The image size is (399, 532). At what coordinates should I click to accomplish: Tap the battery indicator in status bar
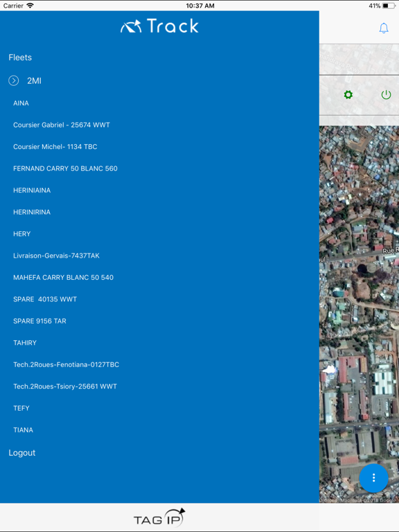(x=389, y=6)
